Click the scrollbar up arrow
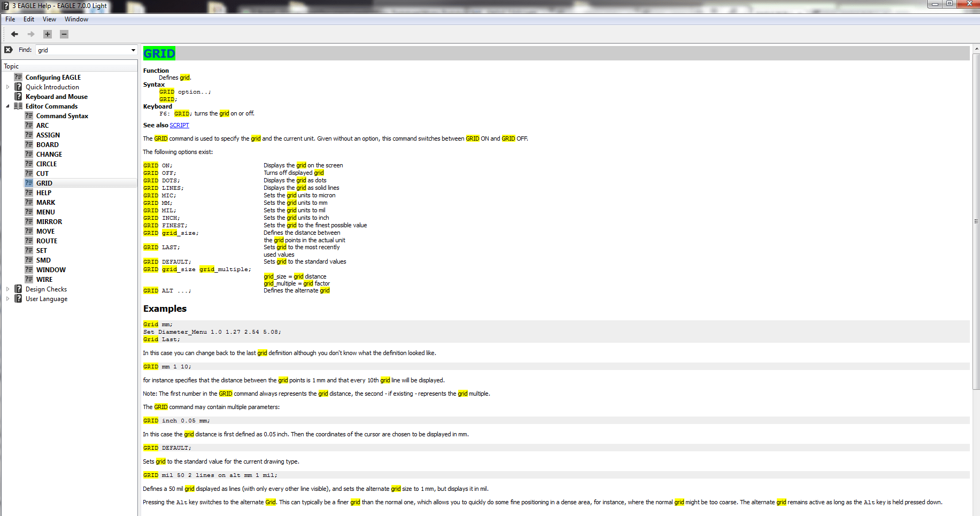 pos(976,49)
